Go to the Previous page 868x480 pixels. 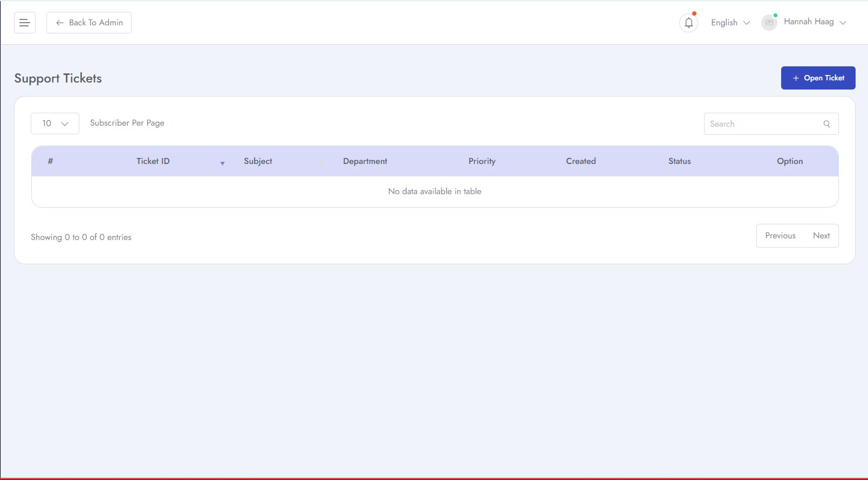781,236
